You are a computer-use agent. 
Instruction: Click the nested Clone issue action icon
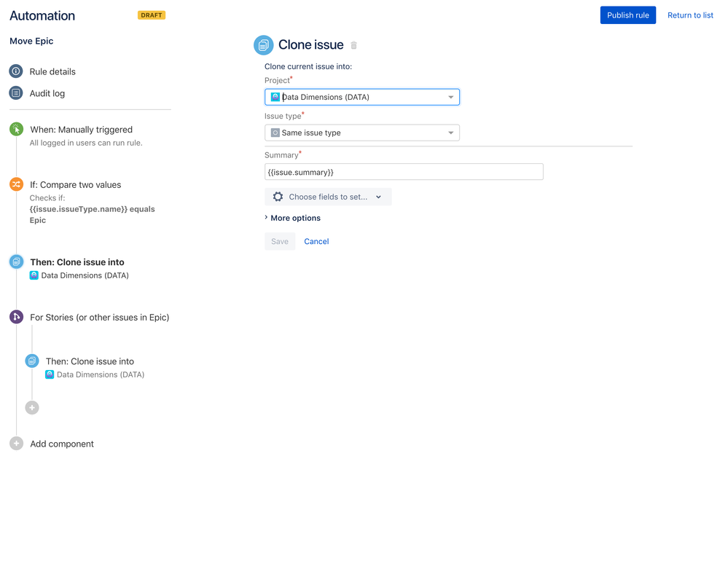tap(32, 361)
